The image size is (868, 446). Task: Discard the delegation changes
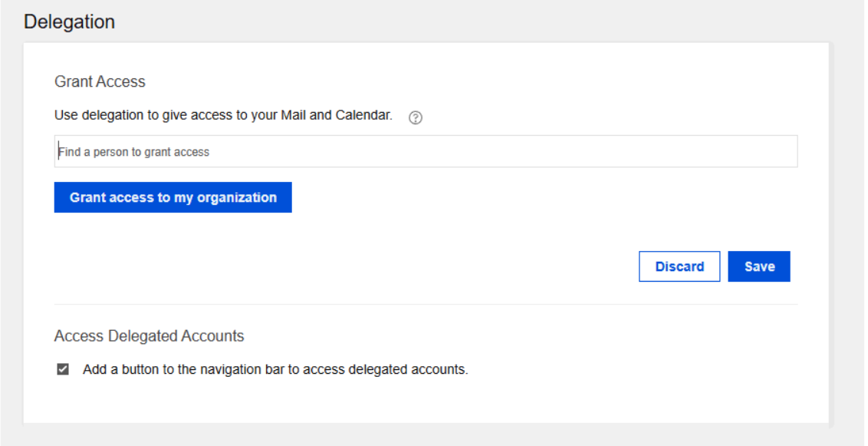(679, 266)
